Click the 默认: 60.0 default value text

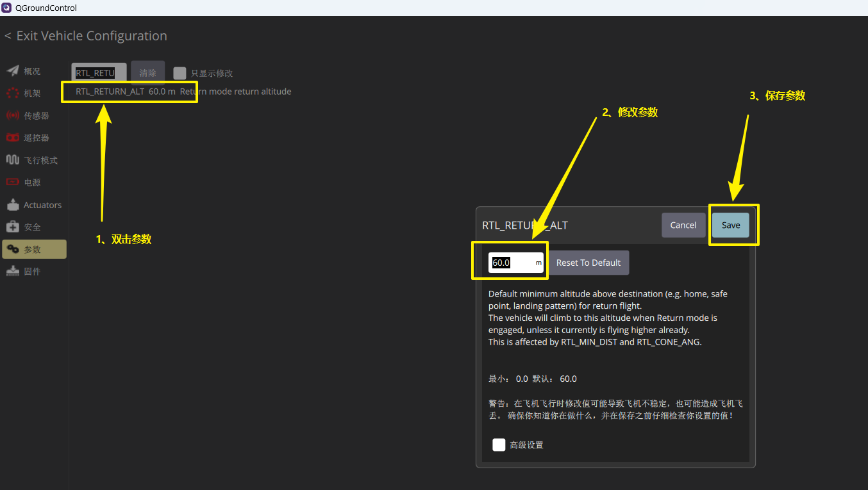[555, 379]
